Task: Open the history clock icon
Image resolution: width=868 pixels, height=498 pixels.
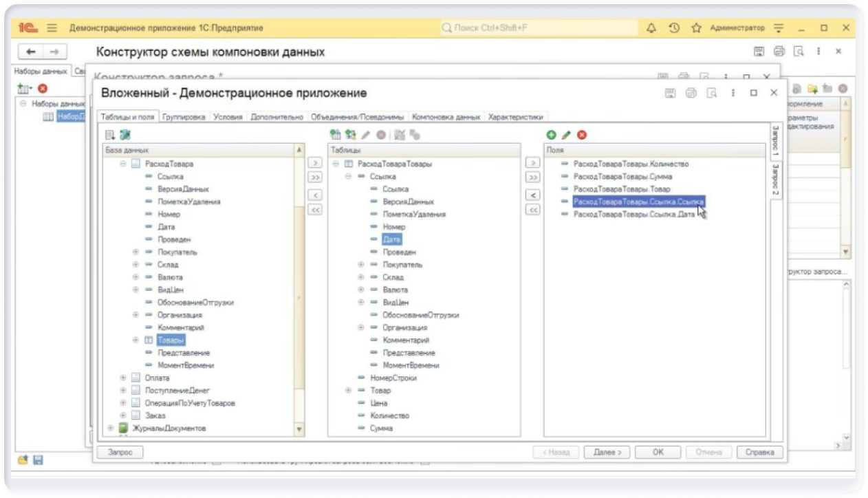Action: coord(674,28)
